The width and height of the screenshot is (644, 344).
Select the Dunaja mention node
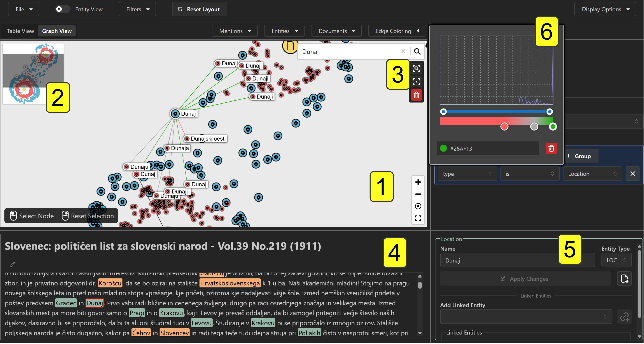(167, 148)
